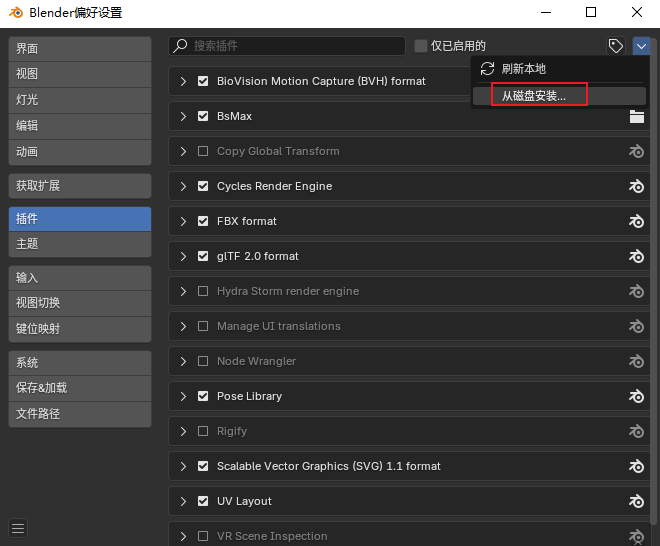Choose 从磁盘安装... from the menu
This screenshot has width=660, height=546.
pos(559,96)
